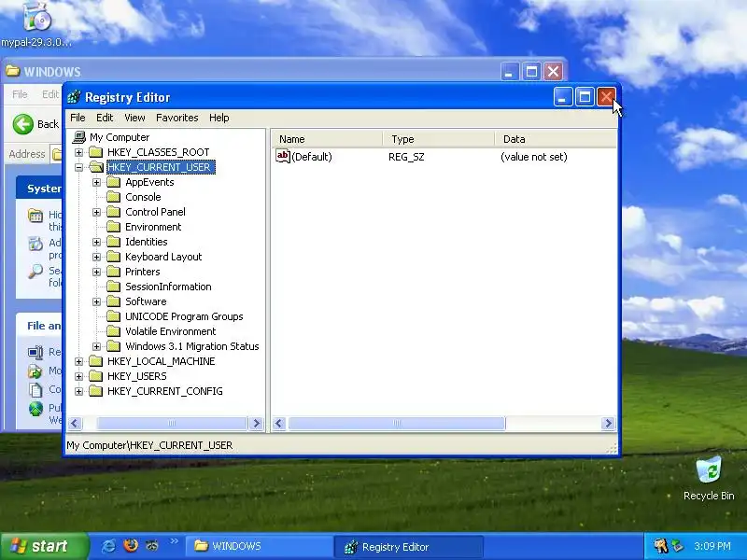
Task: Collapse the HKEY_CURRENT_USER key
Action: pyautogui.click(x=78, y=167)
